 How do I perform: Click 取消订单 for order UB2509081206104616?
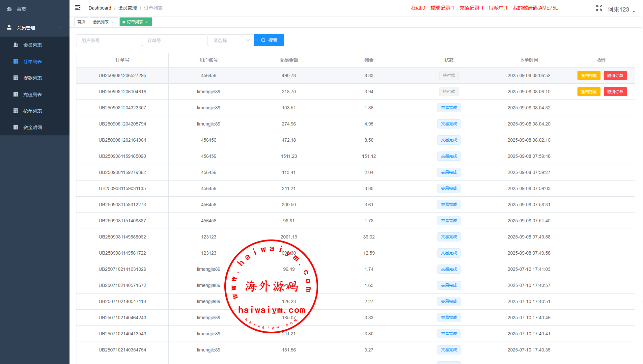615,92
